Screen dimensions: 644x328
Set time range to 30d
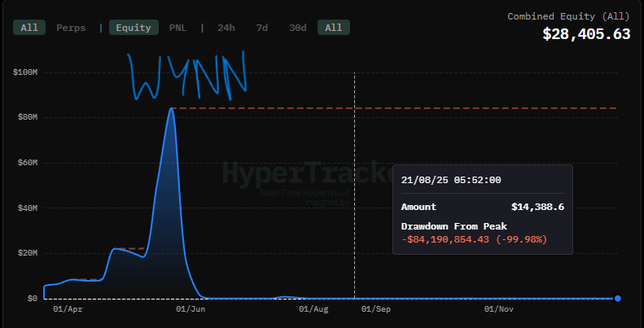click(297, 28)
